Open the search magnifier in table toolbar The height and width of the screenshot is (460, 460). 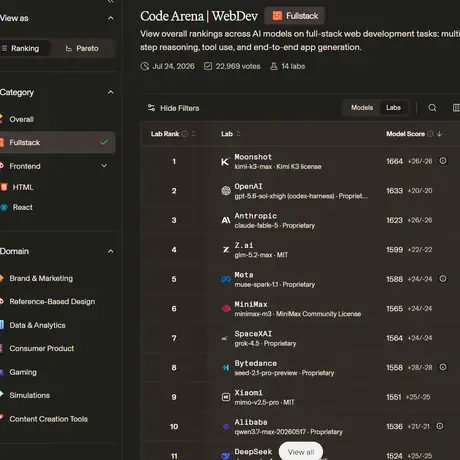click(432, 108)
